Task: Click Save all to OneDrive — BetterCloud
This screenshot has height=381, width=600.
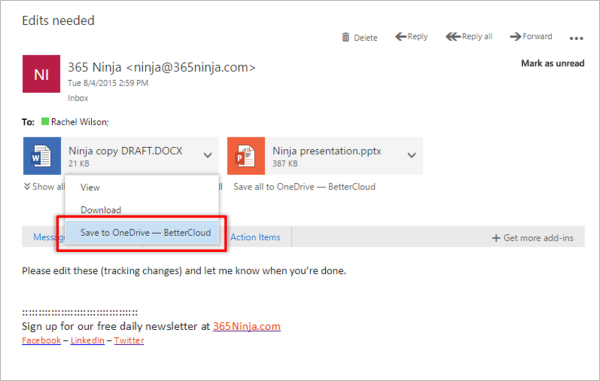Action: (305, 187)
